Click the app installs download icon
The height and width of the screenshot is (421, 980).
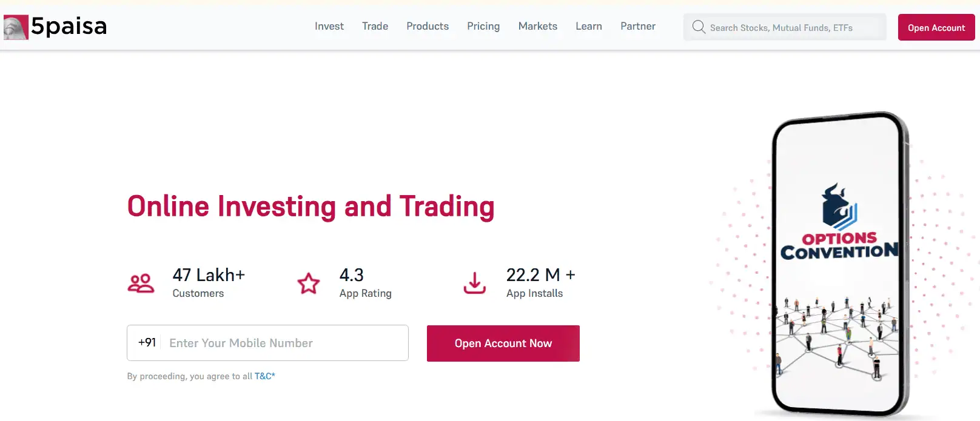pyautogui.click(x=475, y=283)
